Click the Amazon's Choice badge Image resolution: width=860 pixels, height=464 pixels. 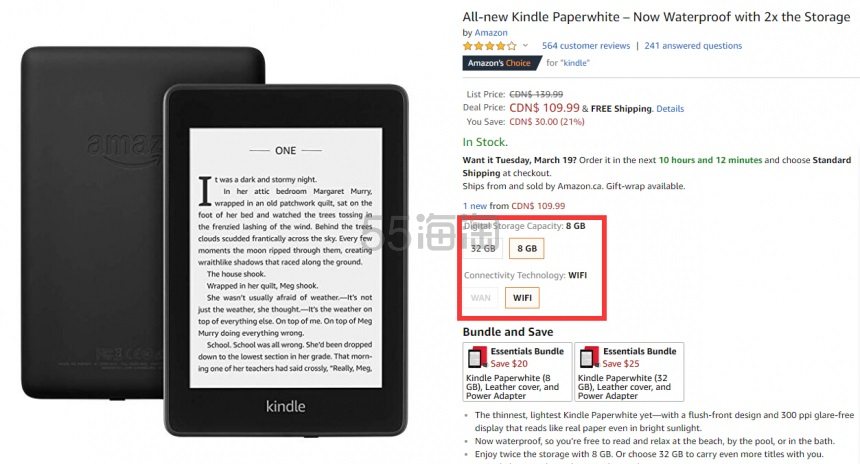coord(501,63)
